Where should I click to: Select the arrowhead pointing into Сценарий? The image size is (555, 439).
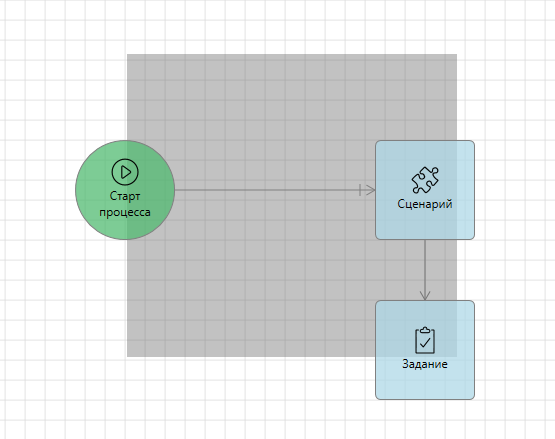coord(371,190)
